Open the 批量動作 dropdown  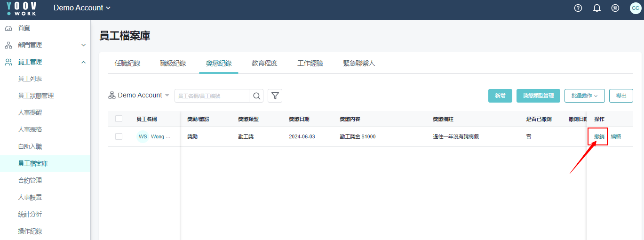(x=585, y=96)
